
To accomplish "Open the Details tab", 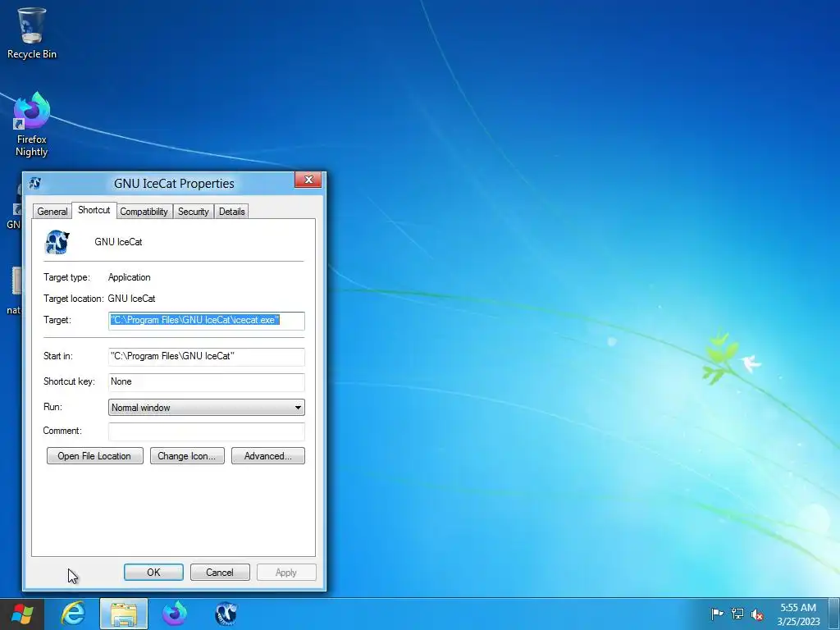I will (x=232, y=212).
